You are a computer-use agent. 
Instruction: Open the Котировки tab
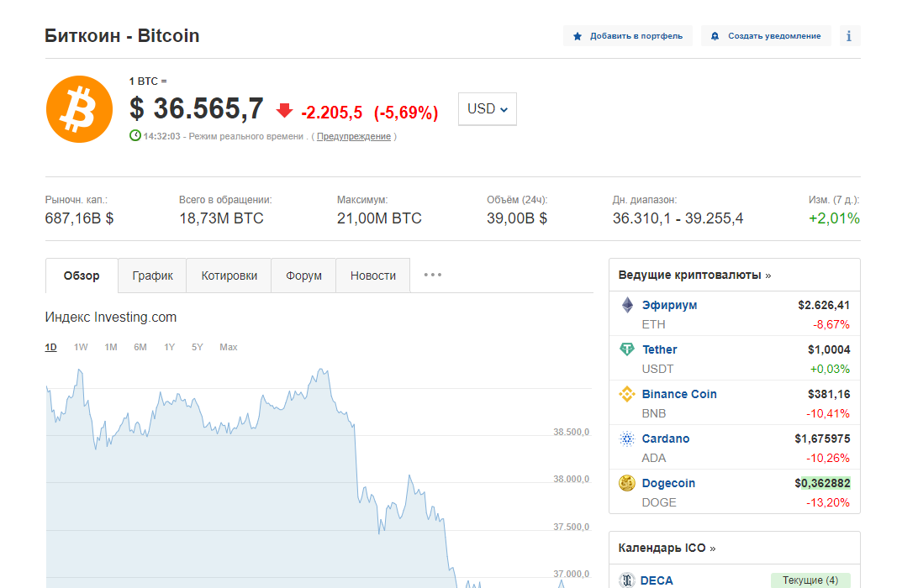coord(229,276)
